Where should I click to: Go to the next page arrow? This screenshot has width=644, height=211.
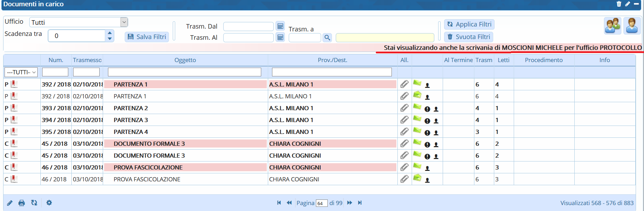click(x=350, y=203)
